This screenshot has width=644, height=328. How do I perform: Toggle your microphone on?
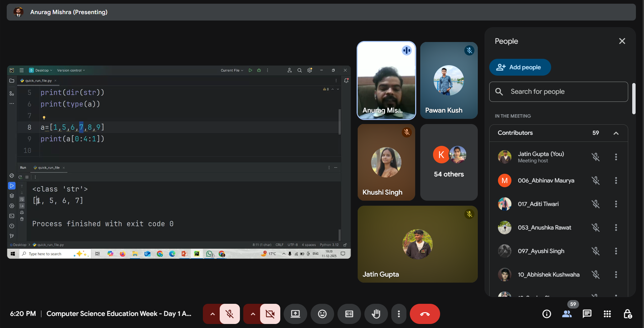(230, 314)
